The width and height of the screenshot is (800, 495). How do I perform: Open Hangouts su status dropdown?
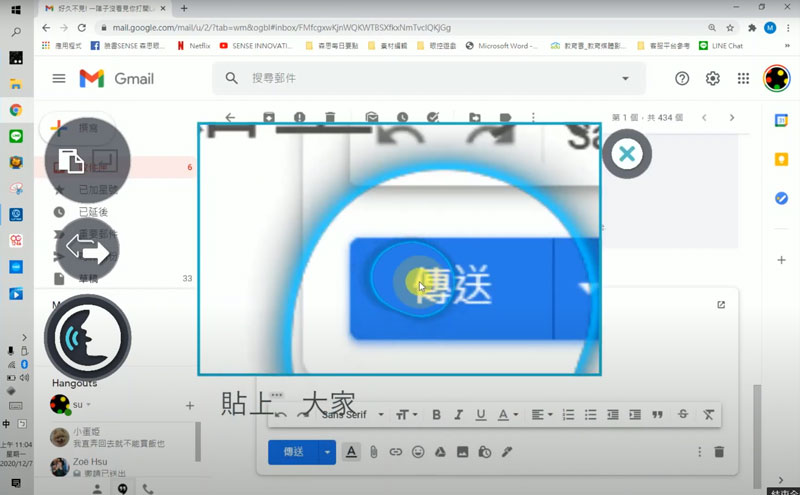(x=88, y=405)
